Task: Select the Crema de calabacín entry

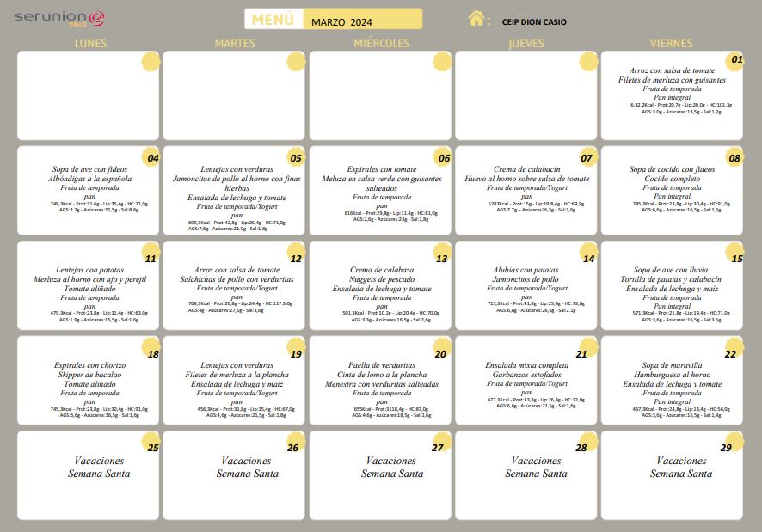Action: [527, 169]
